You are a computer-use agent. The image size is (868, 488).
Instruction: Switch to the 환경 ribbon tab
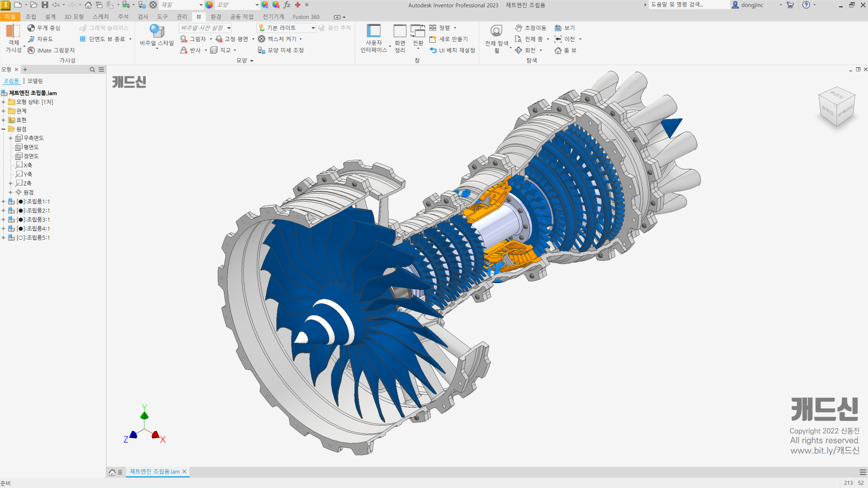click(x=216, y=17)
